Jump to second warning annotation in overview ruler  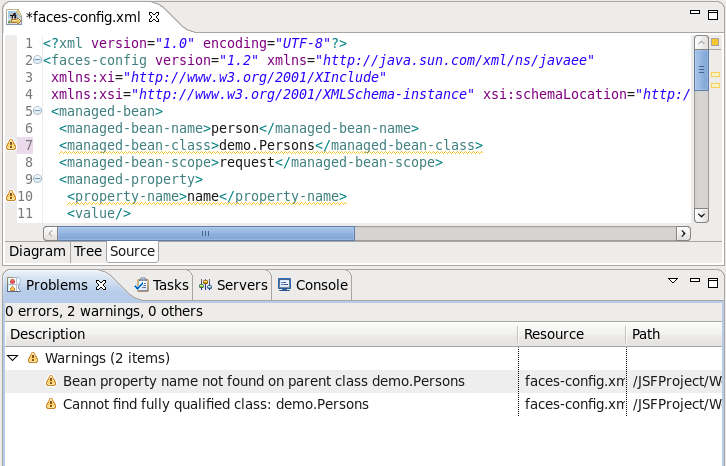click(715, 85)
